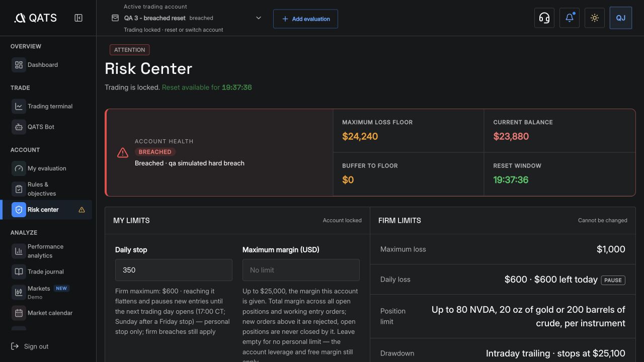Click 'Breached · qa simulated hard breach' text
This screenshot has width=644, height=362.
pos(190,163)
